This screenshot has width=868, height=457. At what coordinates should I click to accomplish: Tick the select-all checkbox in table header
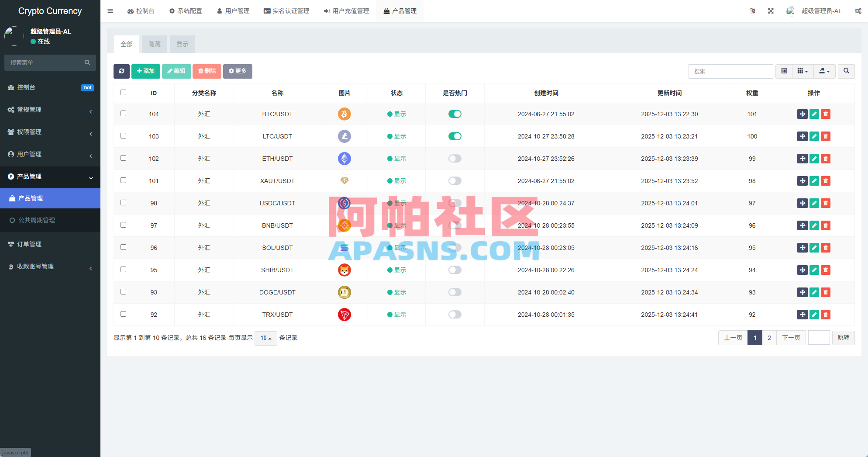(123, 93)
